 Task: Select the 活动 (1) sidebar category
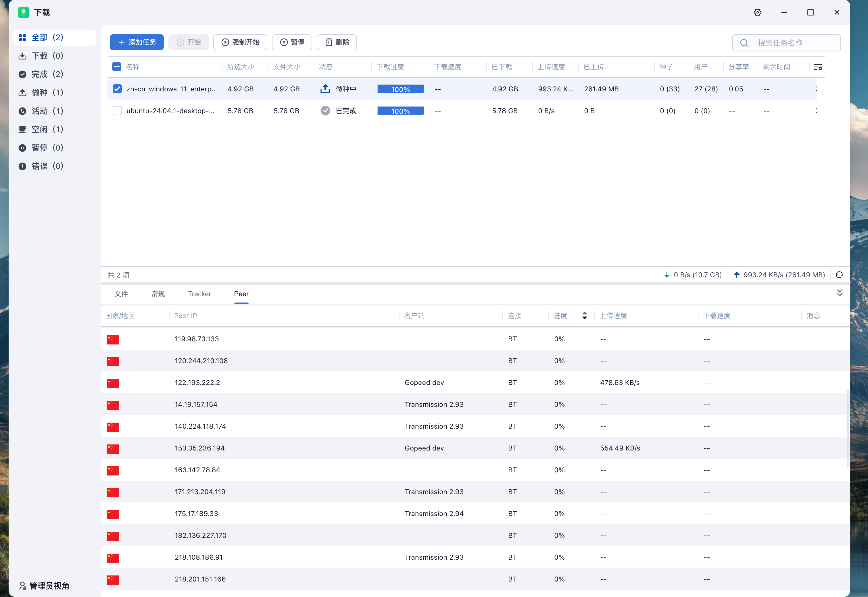pos(55,111)
